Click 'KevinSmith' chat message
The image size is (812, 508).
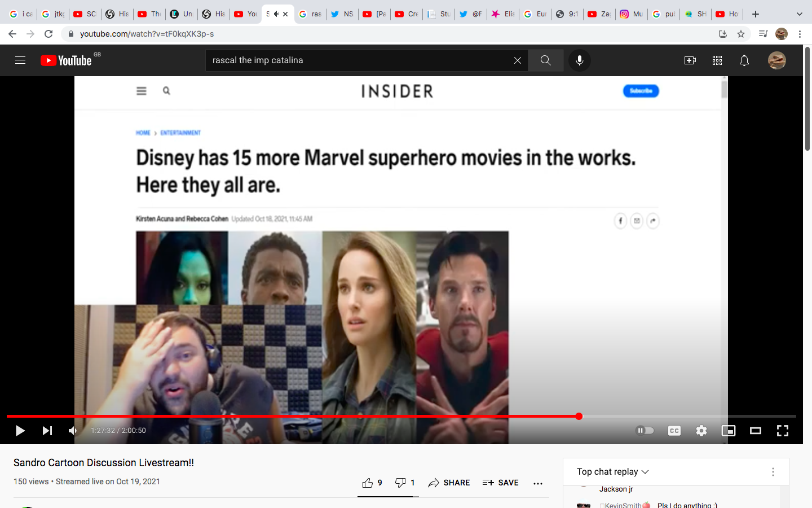pos(659,505)
